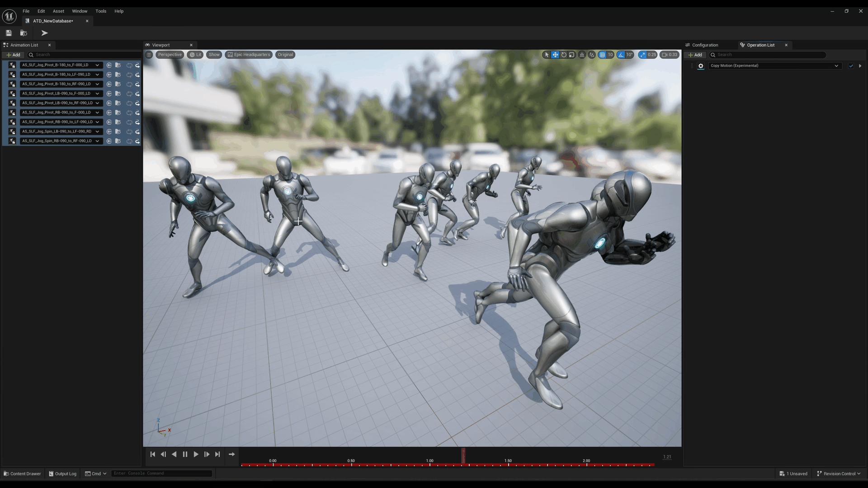Open AS_SLF_Jog_Pivot_B-180_to_F-000_LD dropdown
The height and width of the screenshot is (488, 868).
click(x=61, y=65)
